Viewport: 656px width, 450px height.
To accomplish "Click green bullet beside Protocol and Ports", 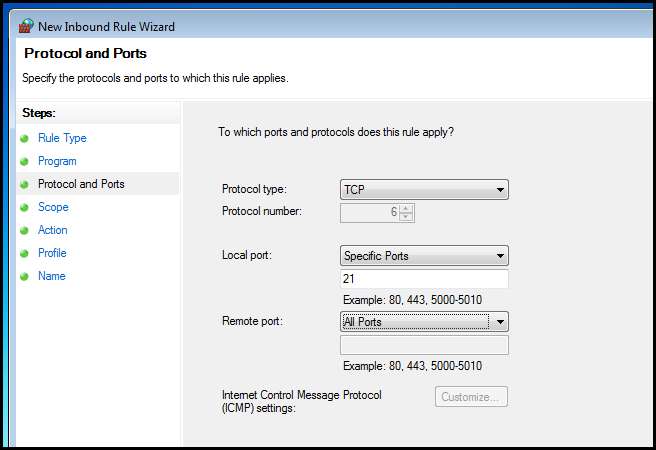I will point(24,184).
